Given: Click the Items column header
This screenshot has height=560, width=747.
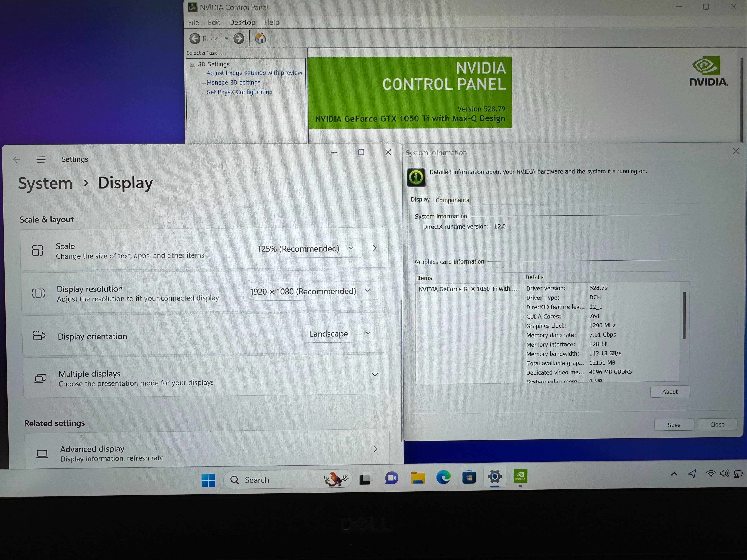Looking at the screenshot, I should point(424,278).
